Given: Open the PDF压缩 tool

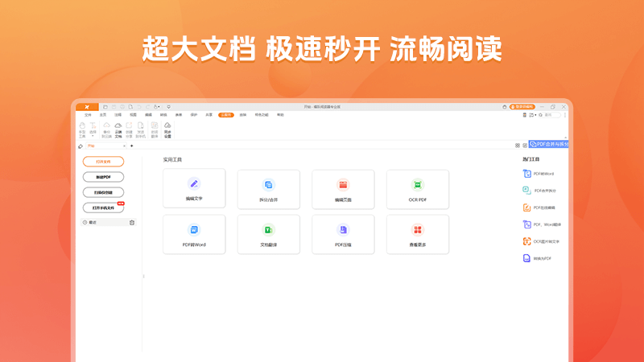Looking at the screenshot, I should [x=343, y=235].
